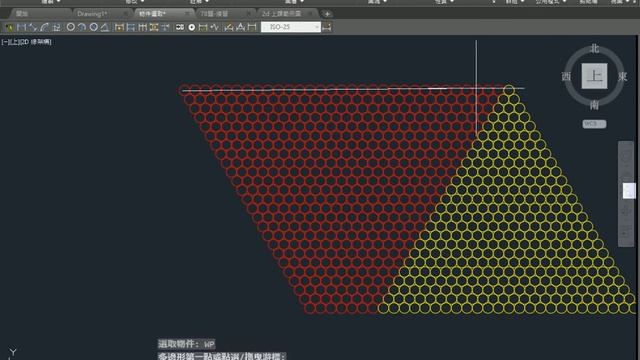Click the highlighted white navigation bar button

[629, 191]
